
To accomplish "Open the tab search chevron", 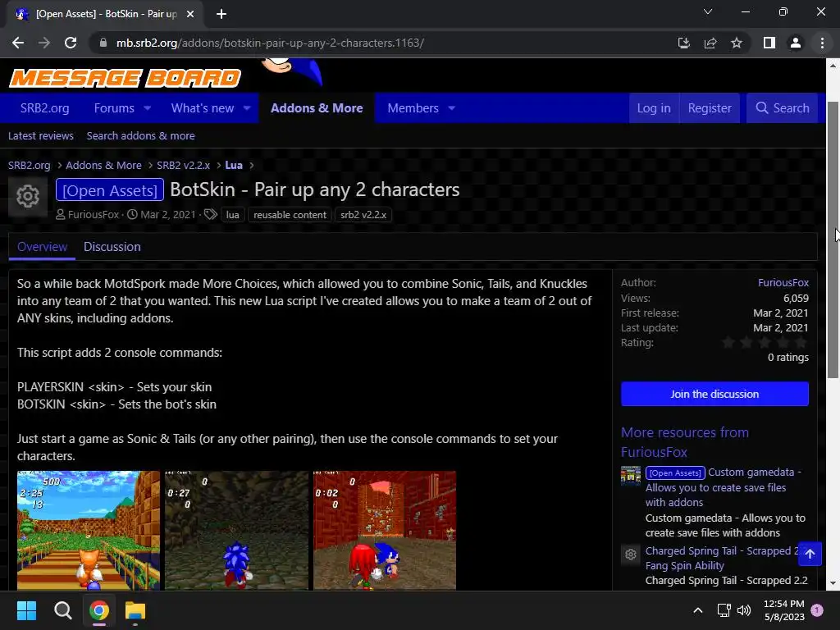I will pyautogui.click(x=708, y=11).
